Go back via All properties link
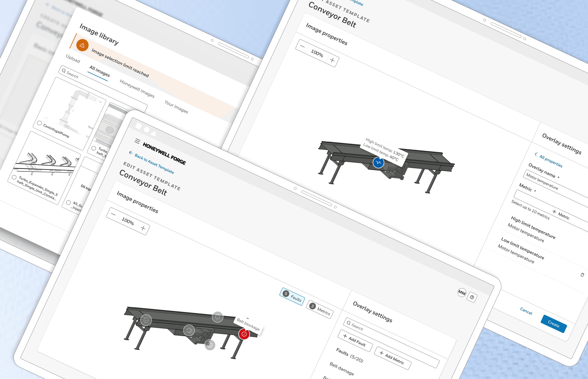588x379 pixels. click(551, 161)
